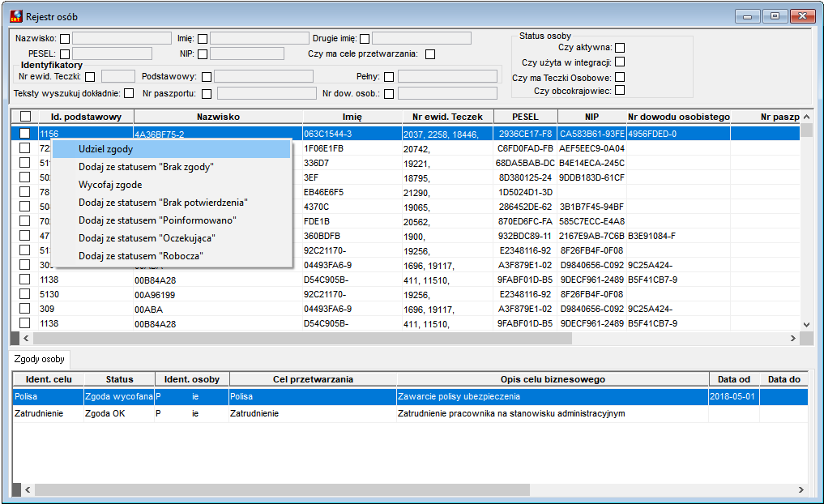This screenshot has height=504, width=824.
Task: Click Nr dowodu osobistego column header
Action: point(678,117)
